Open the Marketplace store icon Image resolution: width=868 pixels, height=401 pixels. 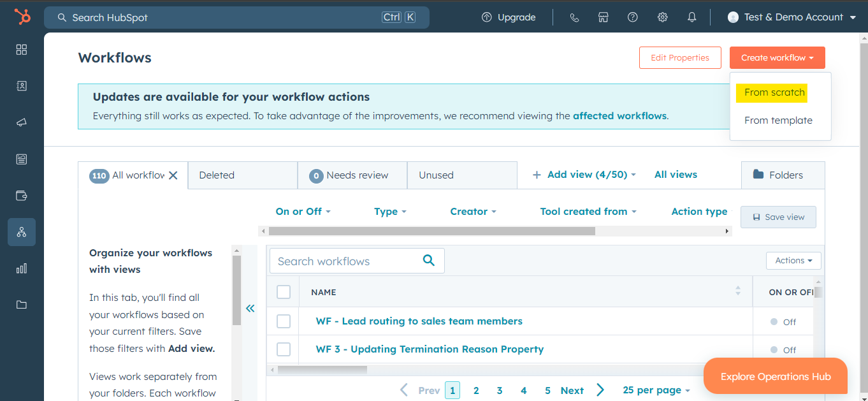(603, 17)
